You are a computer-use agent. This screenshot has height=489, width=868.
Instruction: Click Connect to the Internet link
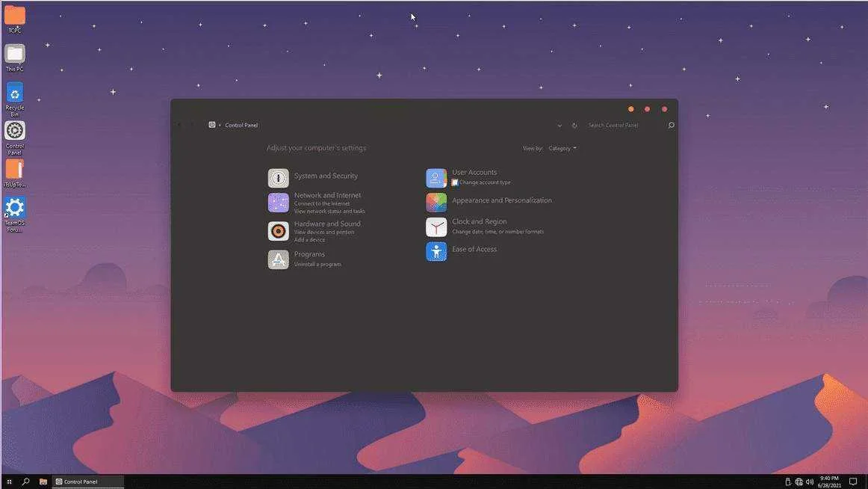322,204
